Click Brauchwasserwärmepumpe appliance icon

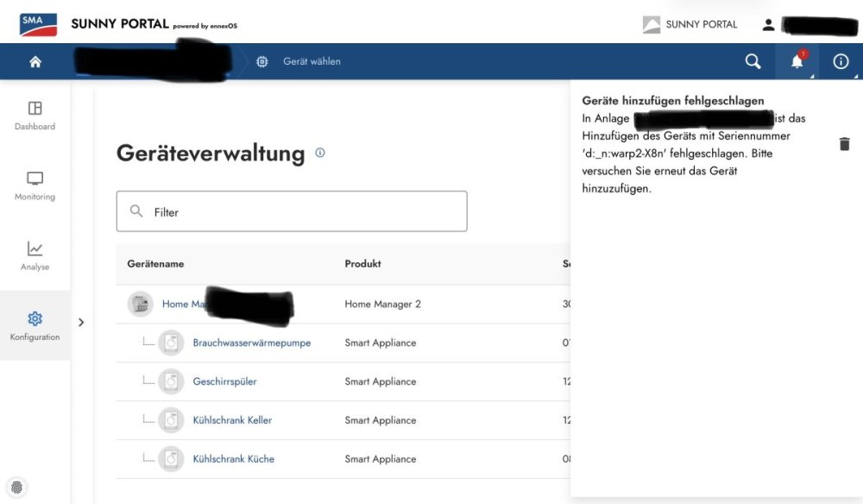pyautogui.click(x=171, y=343)
